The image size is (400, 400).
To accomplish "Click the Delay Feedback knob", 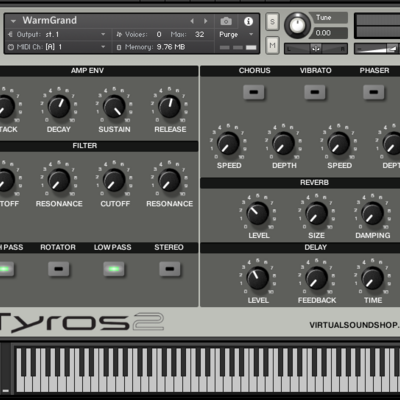I will (x=316, y=278).
